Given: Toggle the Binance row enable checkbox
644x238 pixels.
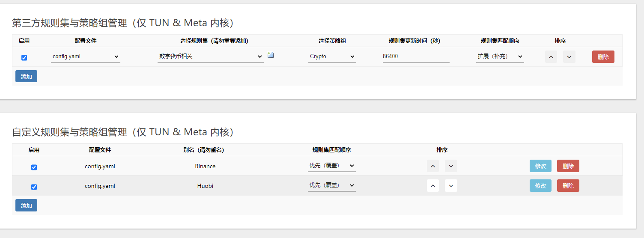Looking at the screenshot, I should [34, 167].
